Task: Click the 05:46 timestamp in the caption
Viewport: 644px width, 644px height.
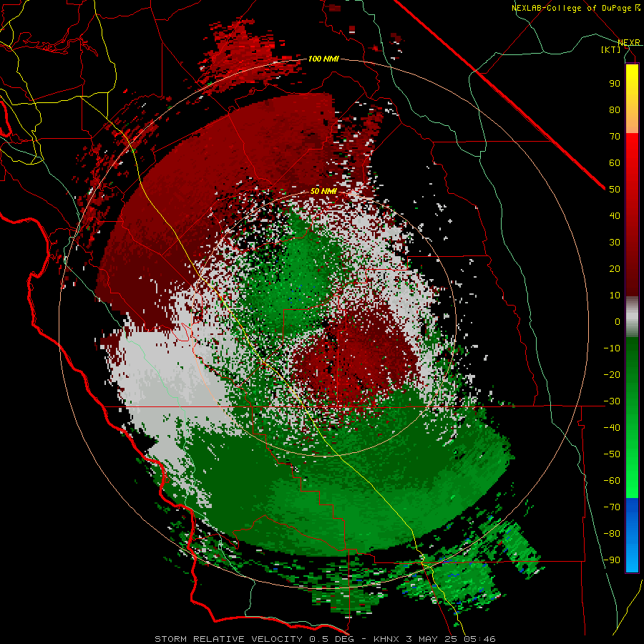Action: [479, 639]
